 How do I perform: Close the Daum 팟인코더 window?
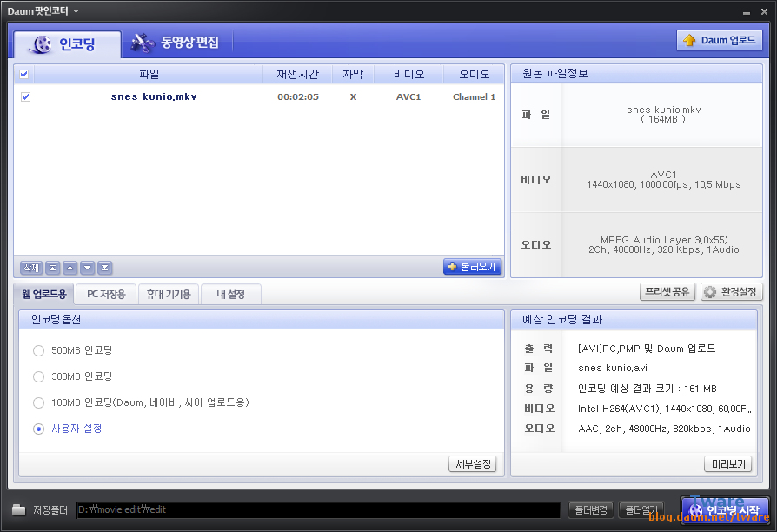(764, 11)
